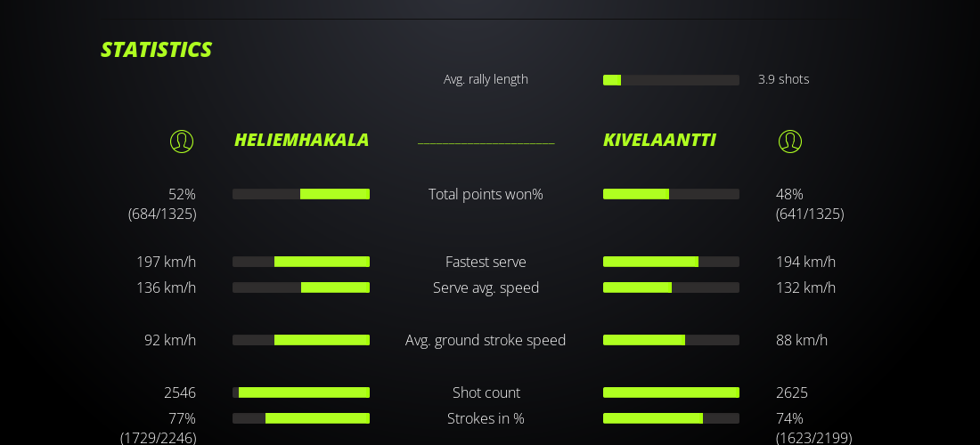
Task: Click the Avg. ground stroke speed label
Action: 486,340
